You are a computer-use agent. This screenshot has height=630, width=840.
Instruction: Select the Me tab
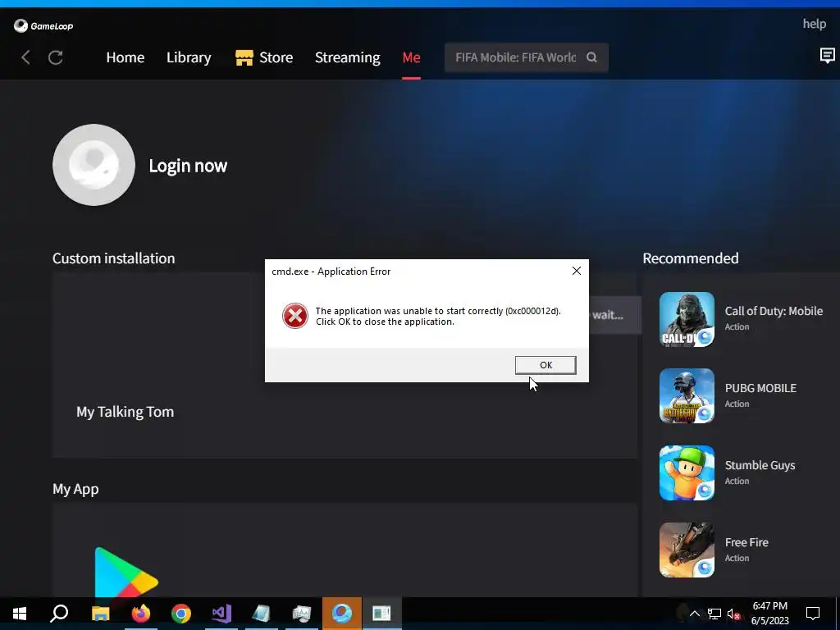[x=412, y=57]
